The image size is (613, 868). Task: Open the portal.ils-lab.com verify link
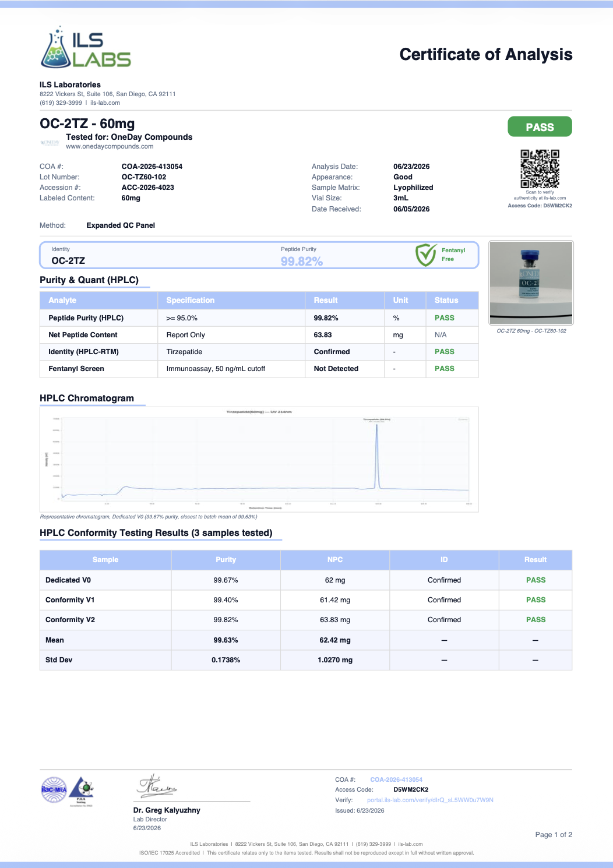tap(430, 800)
